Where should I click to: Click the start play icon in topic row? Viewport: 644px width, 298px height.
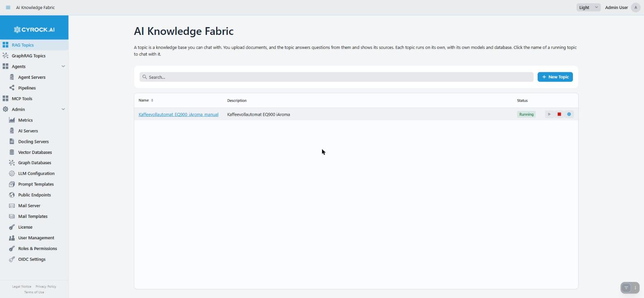click(549, 115)
